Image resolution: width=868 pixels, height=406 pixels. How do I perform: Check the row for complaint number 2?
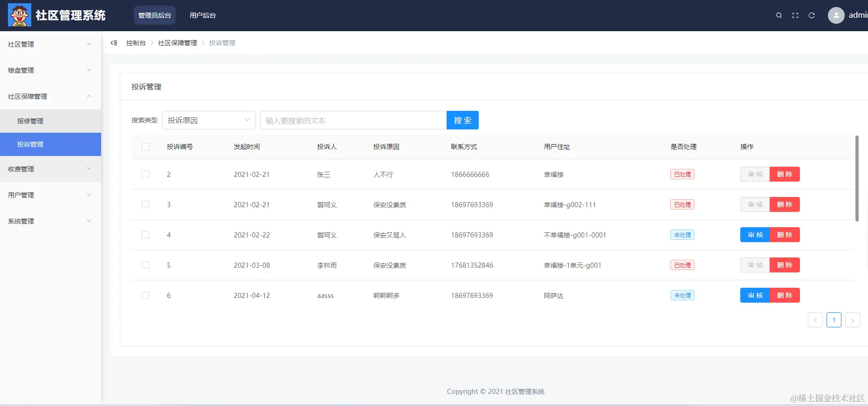coord(145,174)
